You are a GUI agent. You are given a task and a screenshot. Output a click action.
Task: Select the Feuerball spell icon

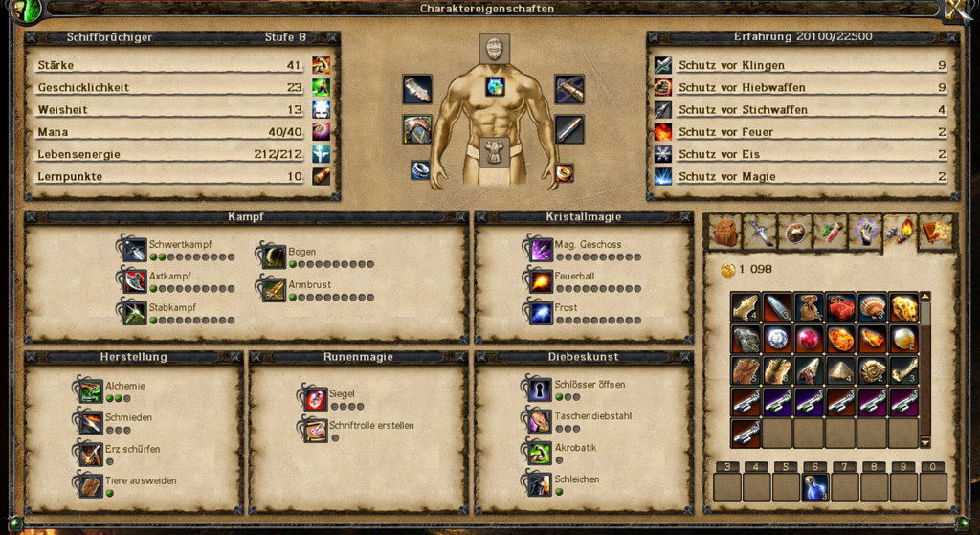[x=540, y=280]
